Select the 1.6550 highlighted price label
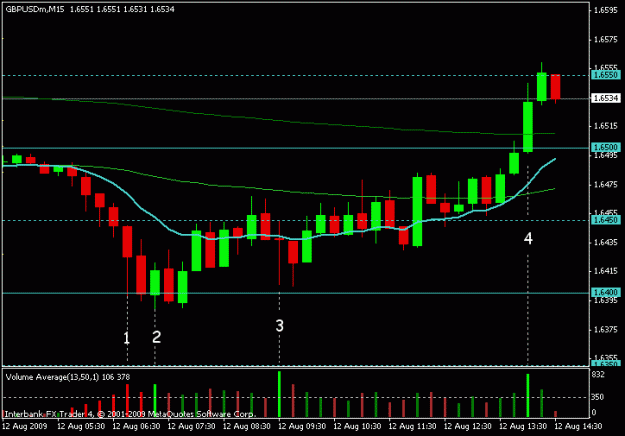Screen dimensions: 625x436 point(606,75)
